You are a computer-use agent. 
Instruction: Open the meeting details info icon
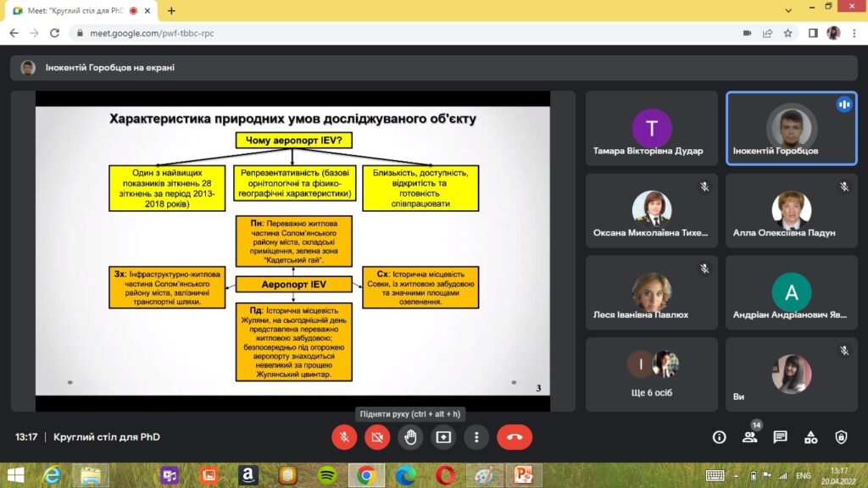[x=719, y=437]
